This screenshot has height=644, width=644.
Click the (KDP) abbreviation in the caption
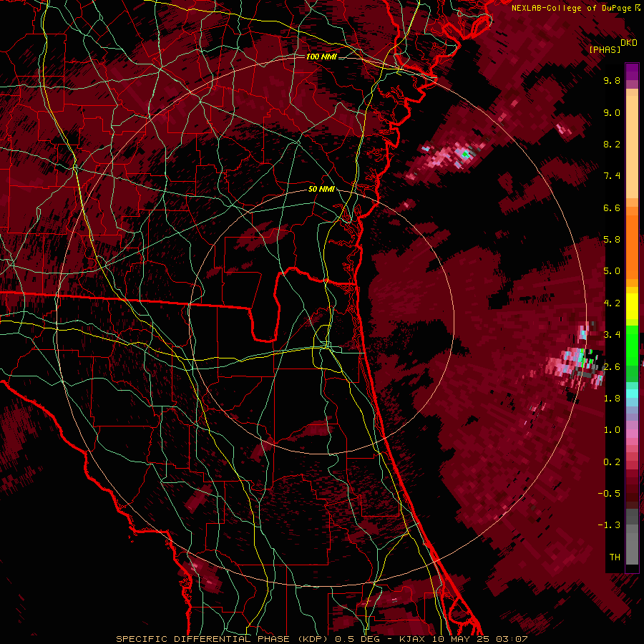coord(313,639)
